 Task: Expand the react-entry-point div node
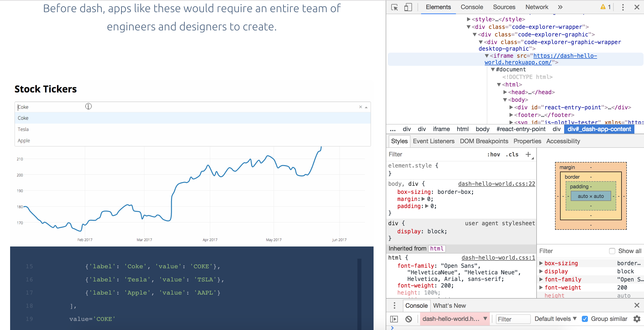[x=511, y=107]
